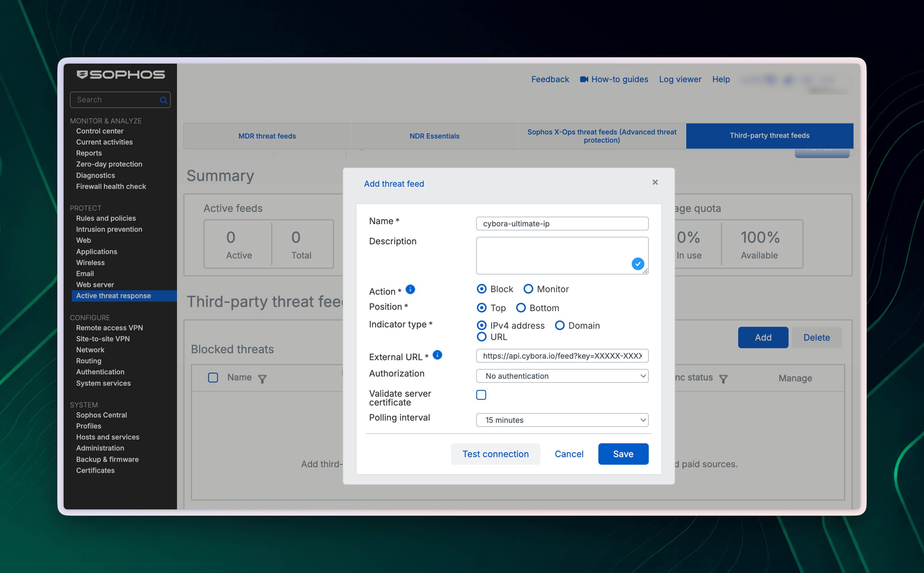This screenshot has width=924, height=573.
Task: Open Intrusion prevention menu item
Action: click(109, 229)
